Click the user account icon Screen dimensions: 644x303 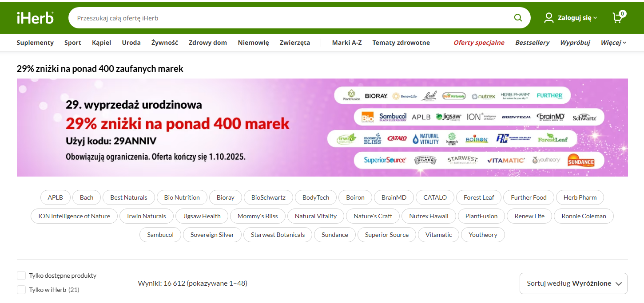(549, 18)
